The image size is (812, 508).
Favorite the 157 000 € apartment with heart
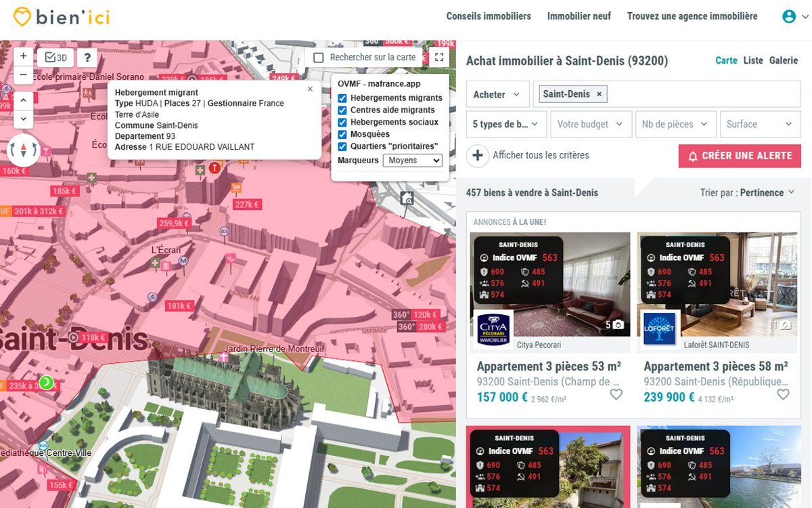click(x=616, y=394)
